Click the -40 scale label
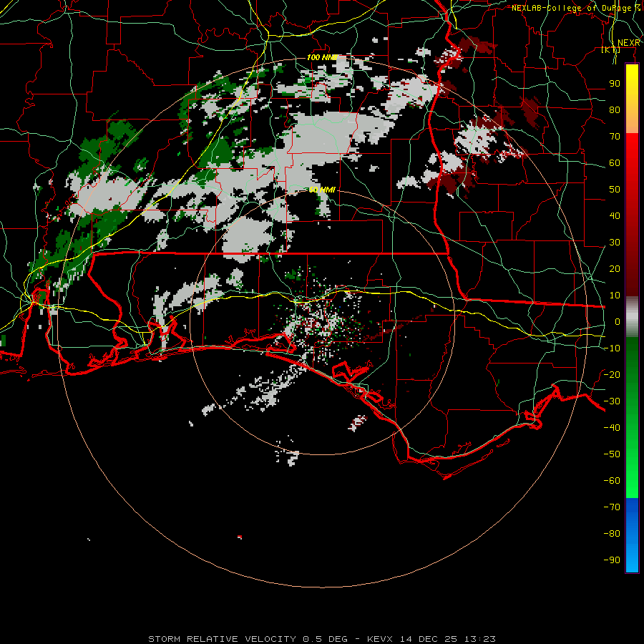This screenshot has width=644, height=644. (612, 428)
